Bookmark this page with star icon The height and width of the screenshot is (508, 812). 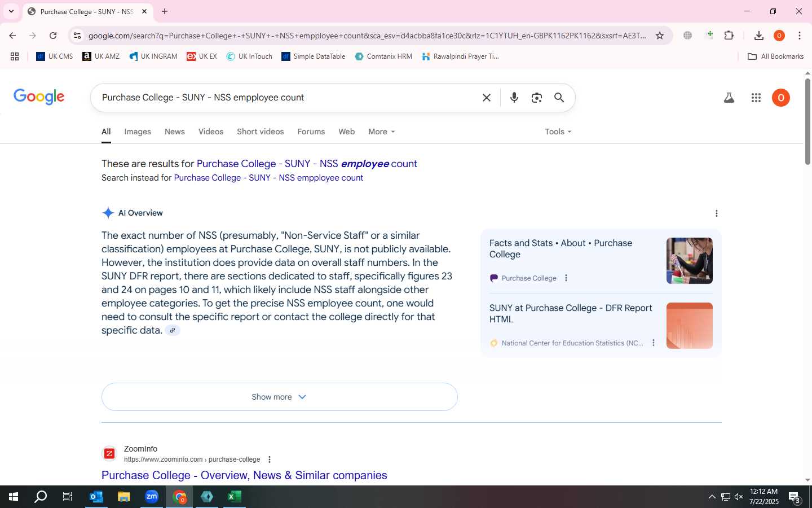(x=660, y=36)
